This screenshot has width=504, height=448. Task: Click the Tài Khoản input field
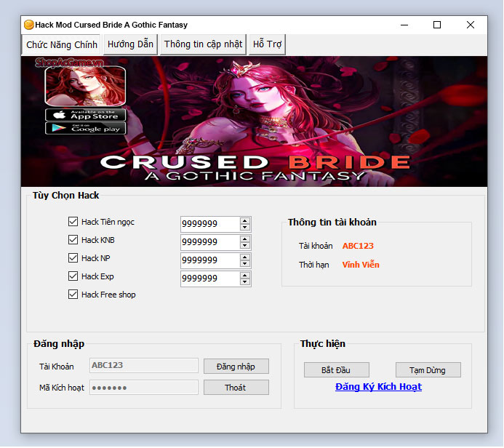pos(144,365)
